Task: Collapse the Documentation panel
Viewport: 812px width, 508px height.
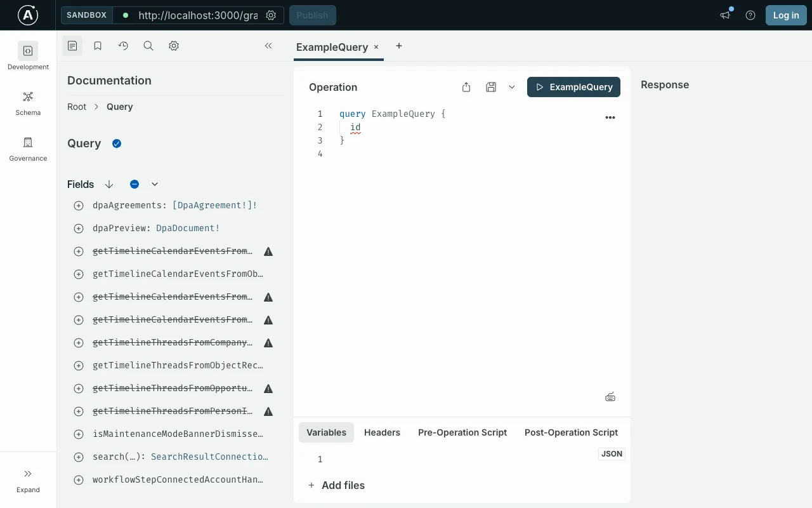Action: (x=268, y=46)
